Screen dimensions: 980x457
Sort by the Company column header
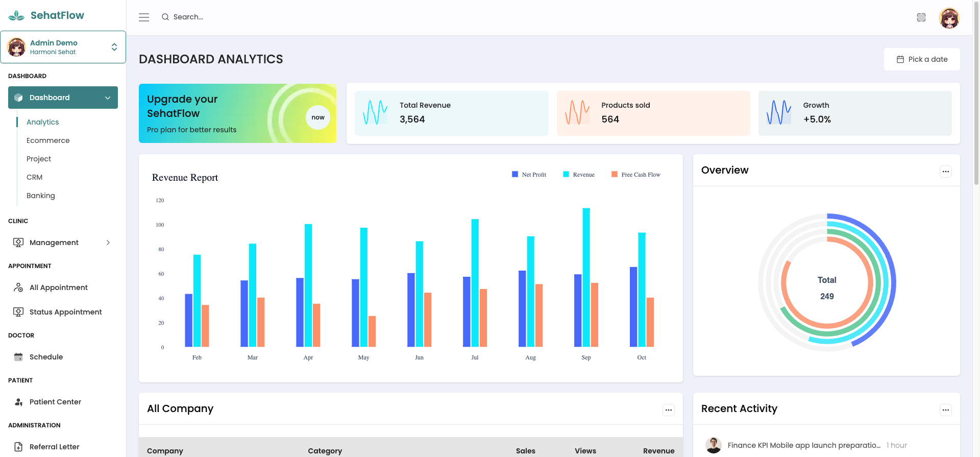point(165,451)
